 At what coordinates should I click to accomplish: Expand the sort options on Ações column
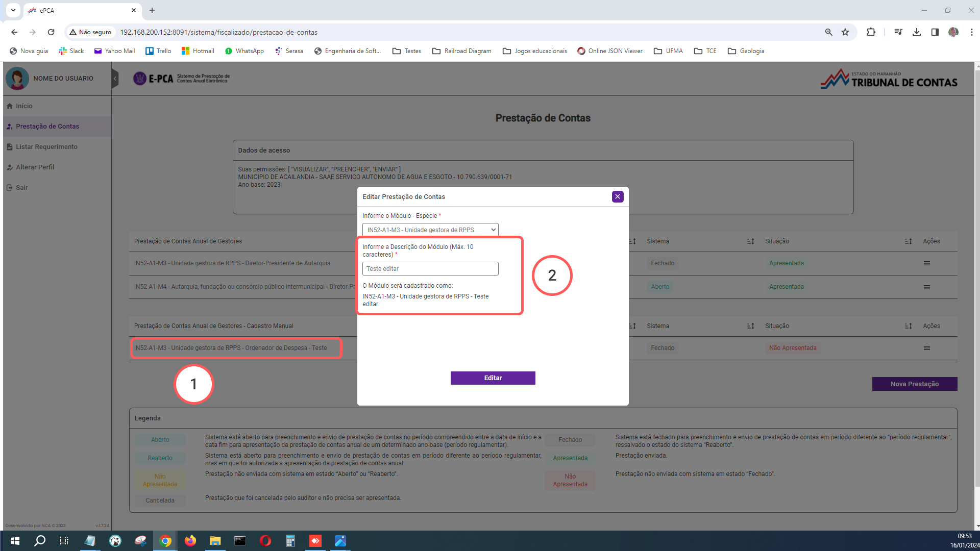(908, 241)
